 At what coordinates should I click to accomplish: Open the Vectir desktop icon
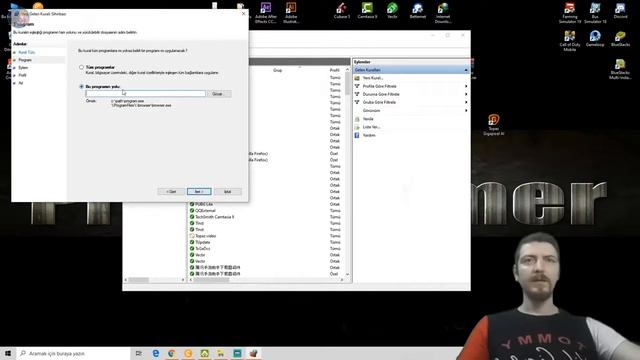(392, 11)
